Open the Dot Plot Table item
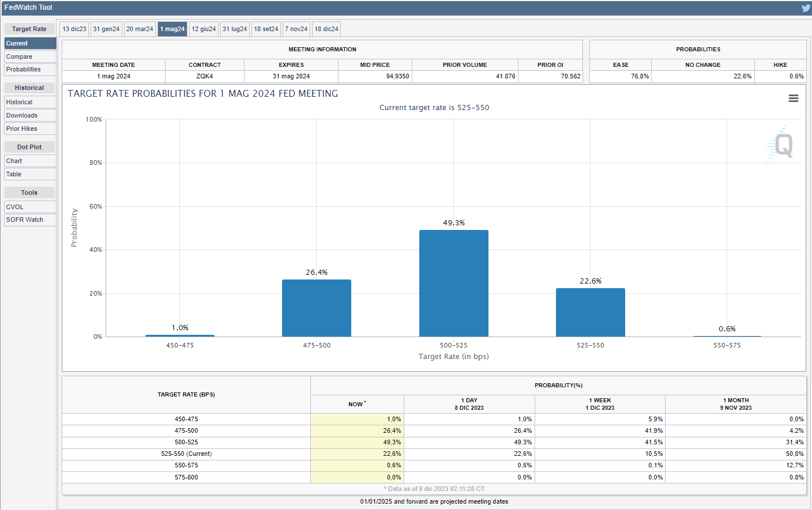The image size is (812, 510). click(30, 174)
